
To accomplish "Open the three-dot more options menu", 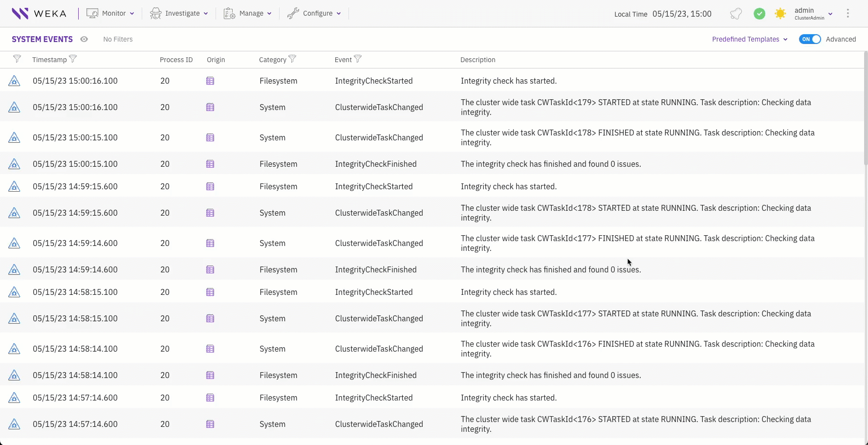I will coord(848,14).
